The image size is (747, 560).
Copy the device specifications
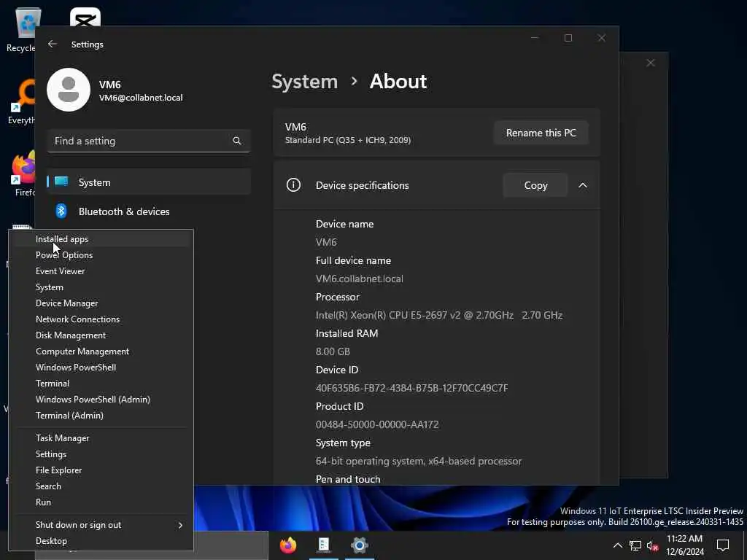coord(535,185)
